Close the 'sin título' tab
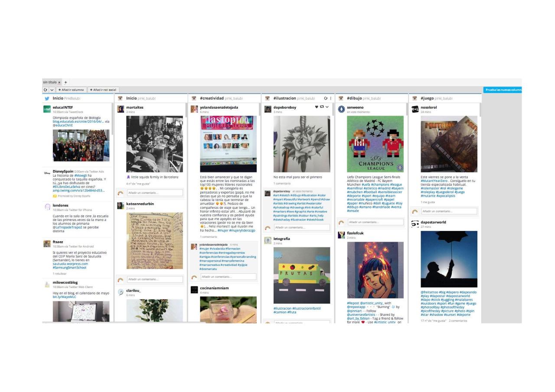 (x=59, y=82)
